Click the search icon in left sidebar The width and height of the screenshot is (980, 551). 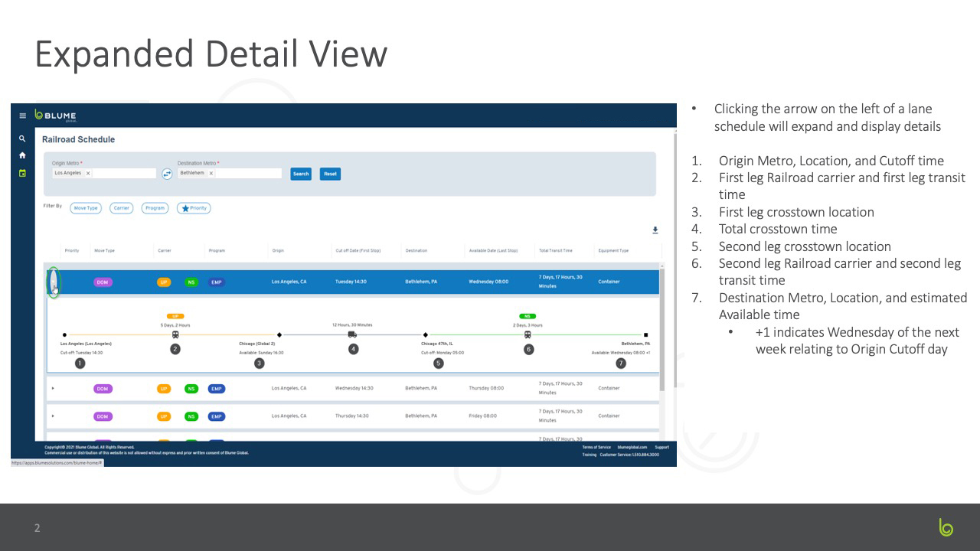point(22,139)
